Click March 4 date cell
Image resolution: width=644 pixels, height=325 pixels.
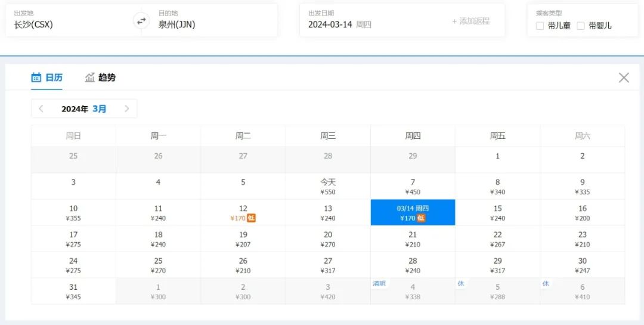click(158, 186)
